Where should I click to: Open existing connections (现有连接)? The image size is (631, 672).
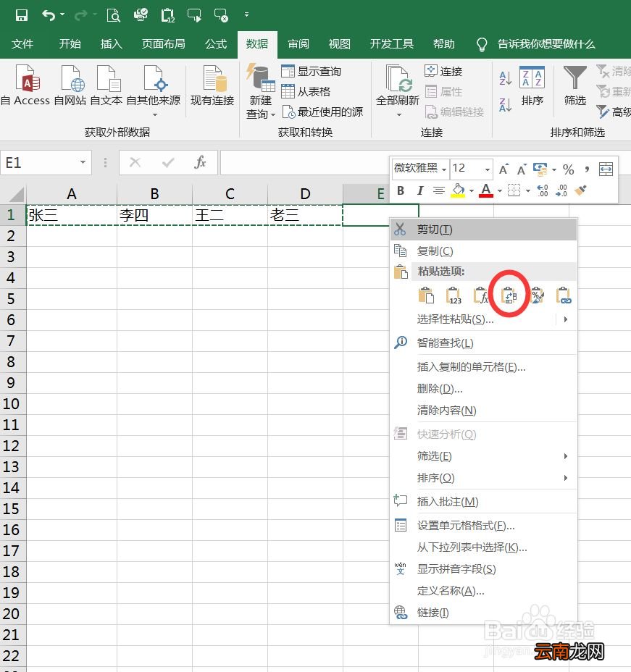(212, 85)
